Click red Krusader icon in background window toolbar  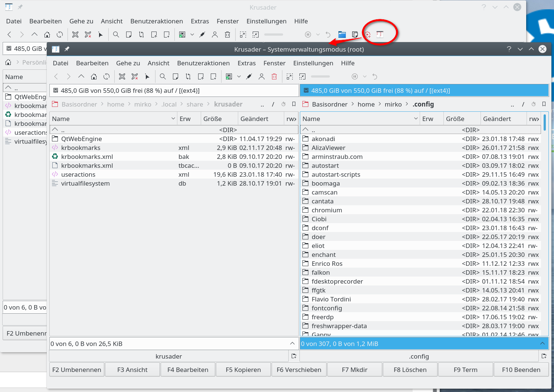coord(380,35)
